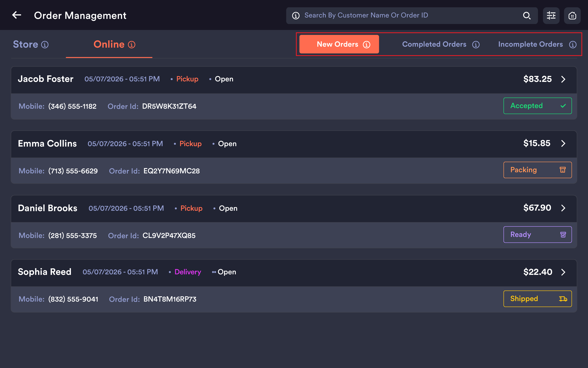
Task: Click mobile number (832) 555-9041
Action: click(x=73, y=299)
